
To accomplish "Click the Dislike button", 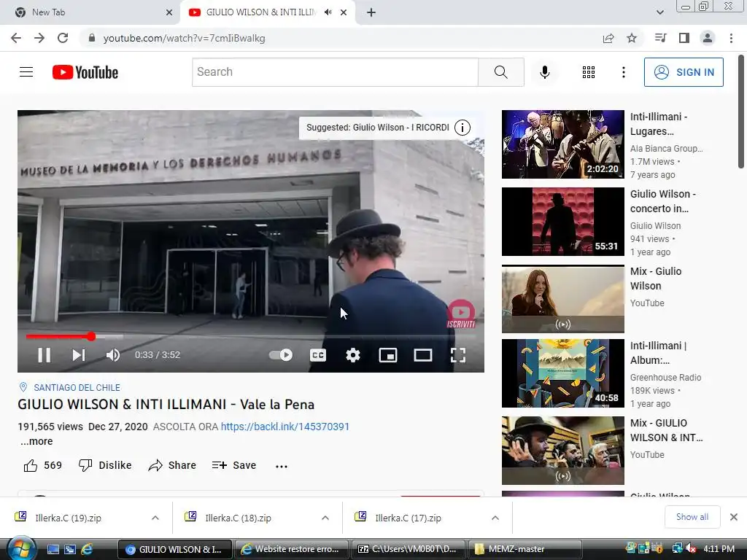I will (x=105, y=465).
